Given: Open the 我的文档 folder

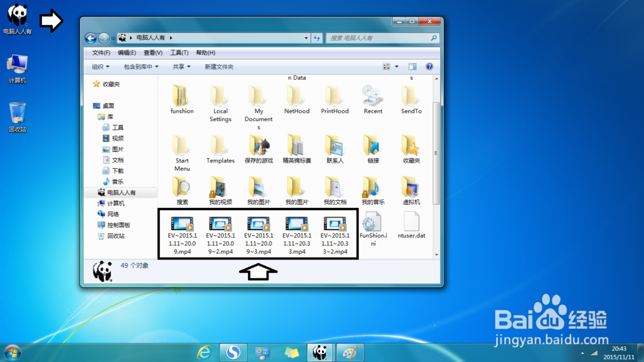Looking at the screenshot, I should [335, 190].
